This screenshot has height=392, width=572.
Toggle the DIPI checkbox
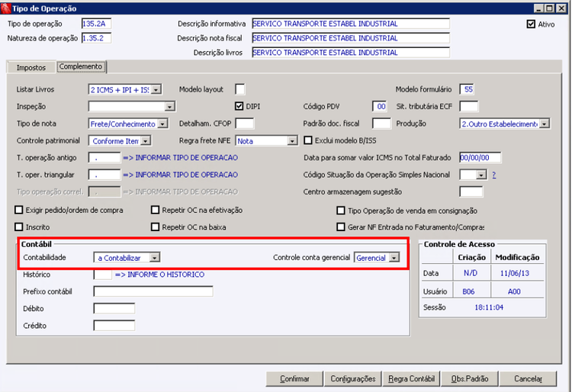[x=239, y=106]
